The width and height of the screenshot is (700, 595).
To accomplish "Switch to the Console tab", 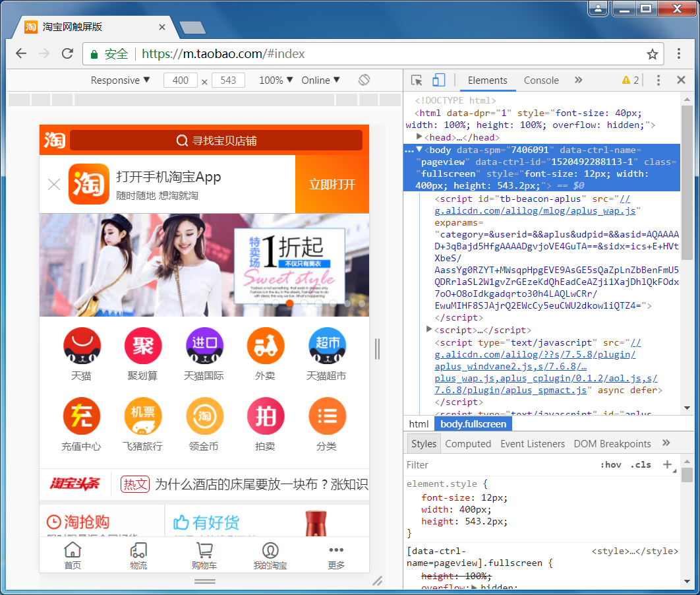I will [541, 80].
